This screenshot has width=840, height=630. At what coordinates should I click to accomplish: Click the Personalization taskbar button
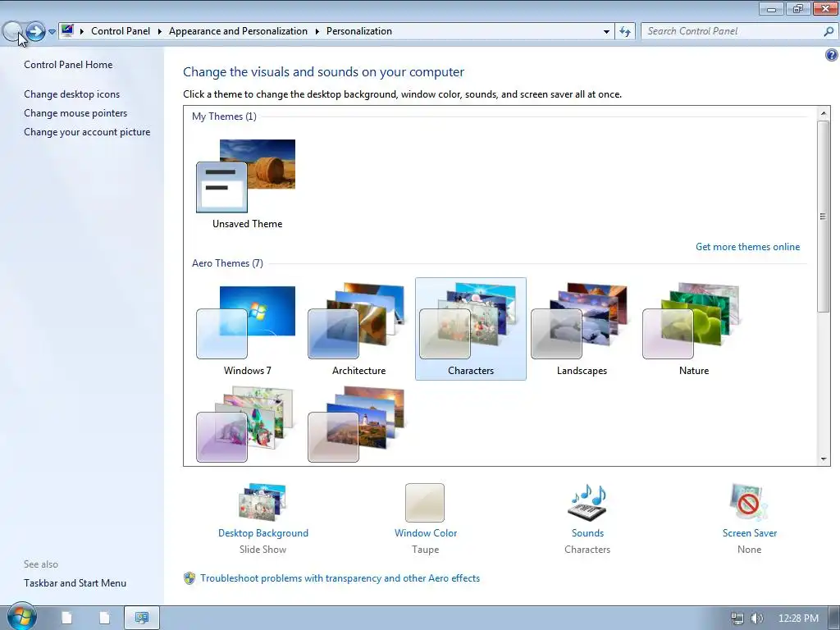pos(142,619)
